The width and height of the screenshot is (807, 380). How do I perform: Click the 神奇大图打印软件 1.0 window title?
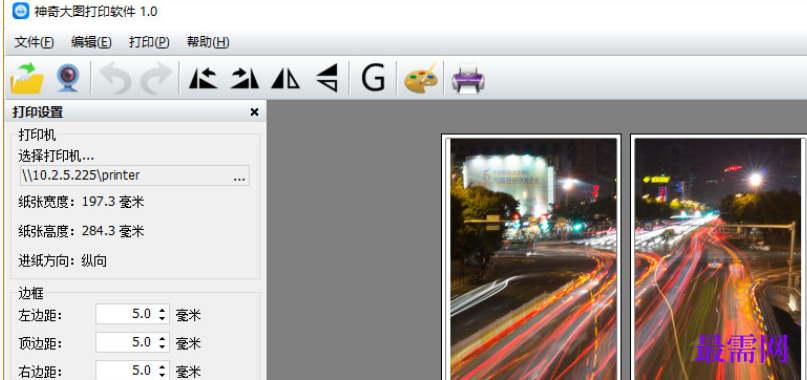(x=96, y=11)
